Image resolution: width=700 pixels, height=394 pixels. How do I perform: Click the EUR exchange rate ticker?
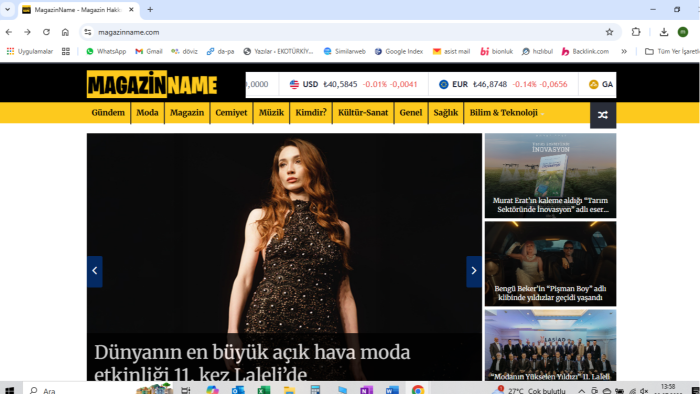503,84
